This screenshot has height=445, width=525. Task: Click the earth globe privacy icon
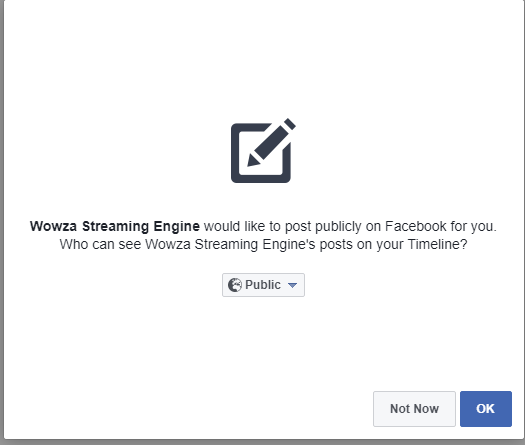click(x=235, y=285)
